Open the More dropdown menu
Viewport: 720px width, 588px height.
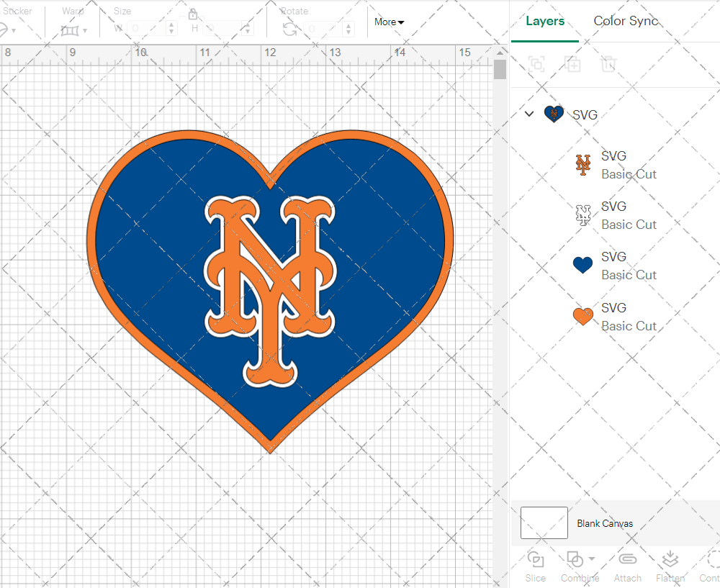(389, 22)
